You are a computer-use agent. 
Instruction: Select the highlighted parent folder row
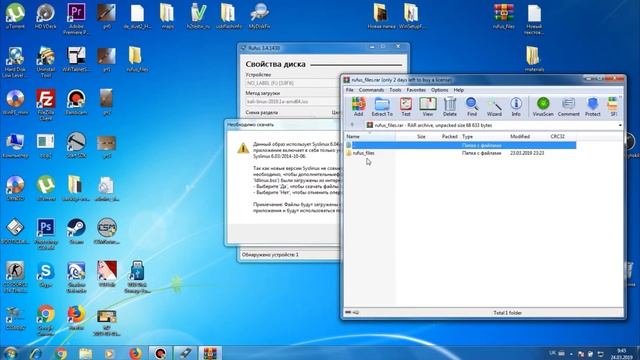tap(460, 145)
